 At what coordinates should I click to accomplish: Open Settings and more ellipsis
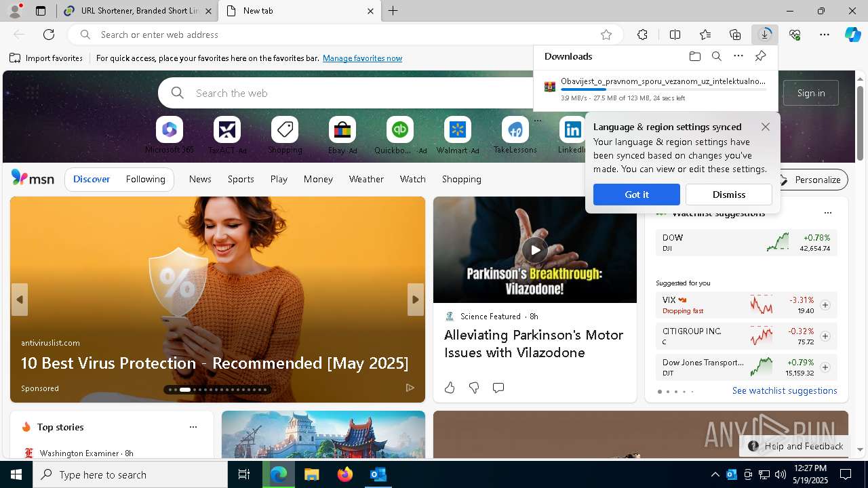(825, 35)
